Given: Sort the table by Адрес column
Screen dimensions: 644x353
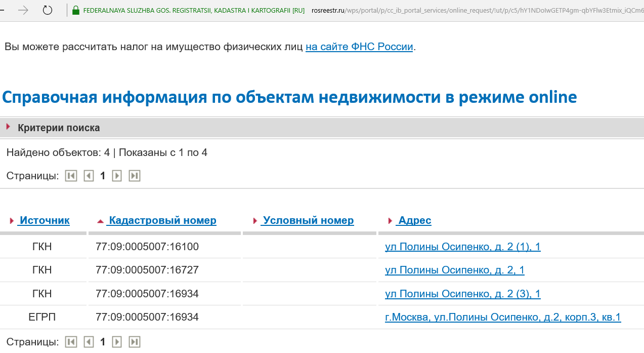Looking at the screenshot, I should coord(414,220).
